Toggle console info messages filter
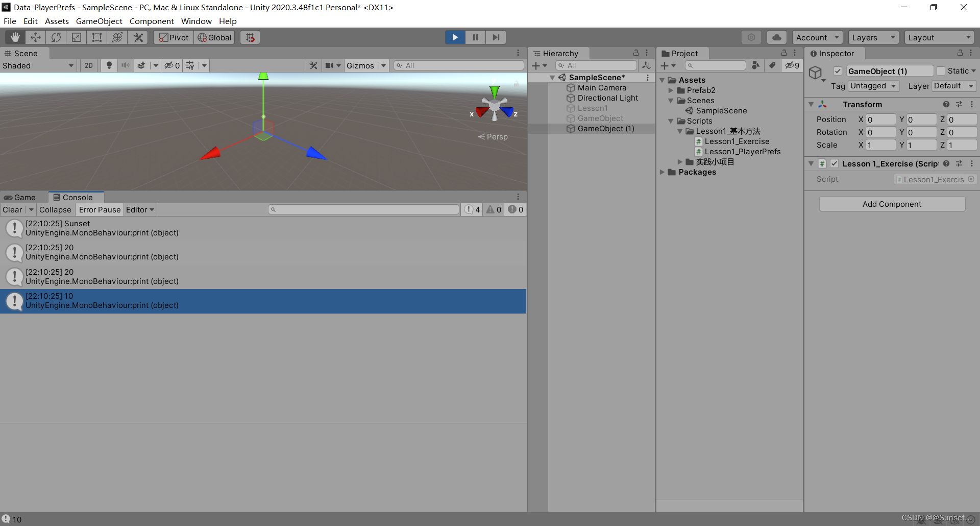The height and width of the screenshot is (526, 980). point(473,209)
